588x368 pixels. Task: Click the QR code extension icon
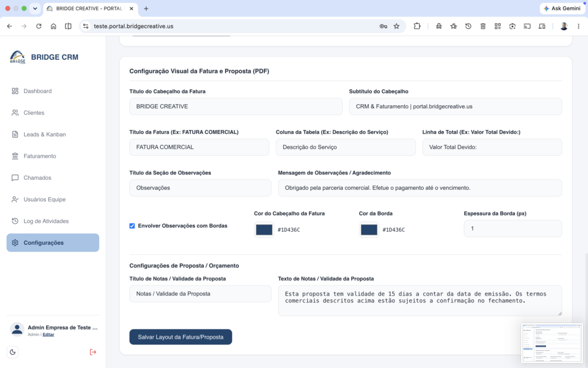coord(498,26)
